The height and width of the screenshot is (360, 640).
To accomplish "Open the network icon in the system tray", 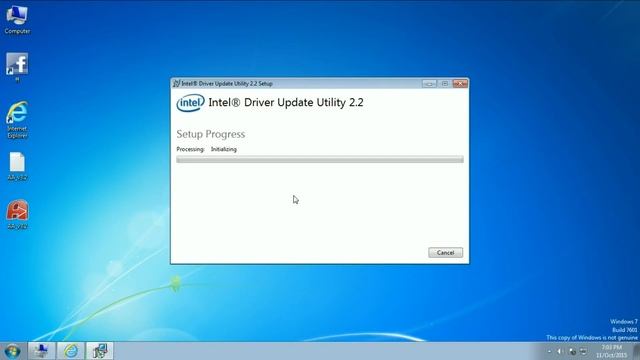I will (583, 351).
